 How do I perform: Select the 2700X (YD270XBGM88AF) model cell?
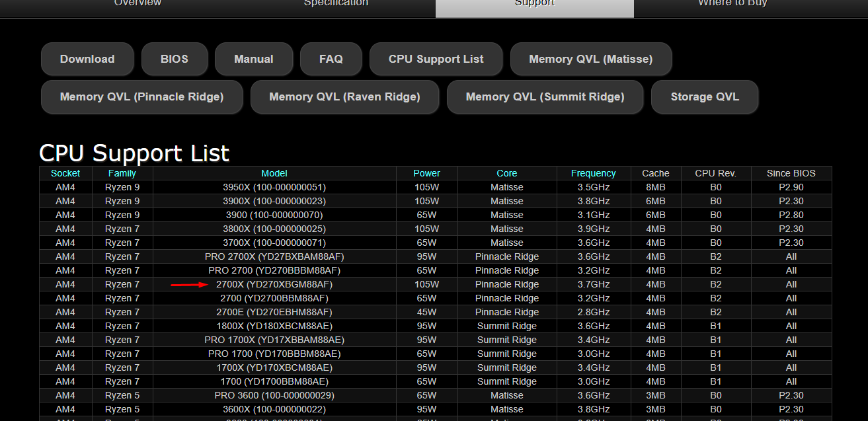(274, 284)
